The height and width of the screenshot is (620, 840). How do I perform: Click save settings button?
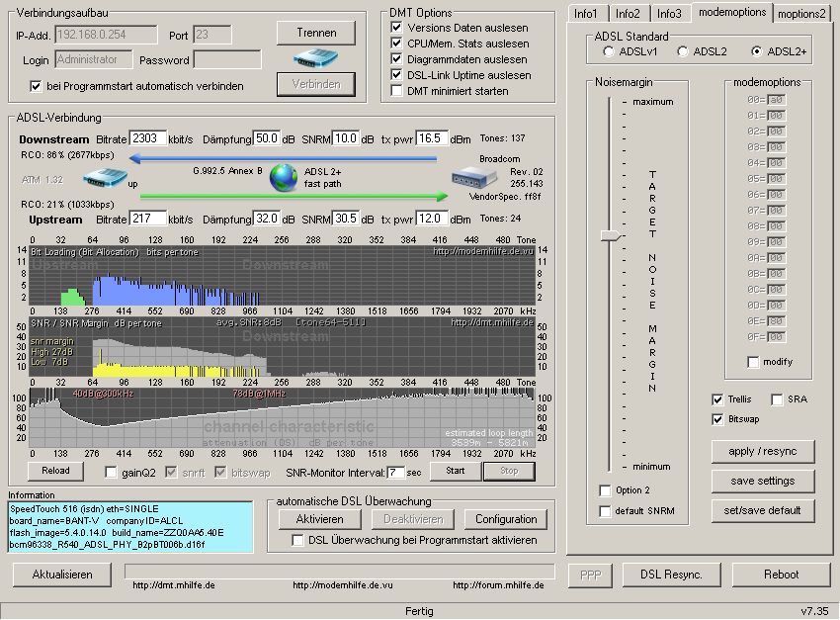[763, 481]
